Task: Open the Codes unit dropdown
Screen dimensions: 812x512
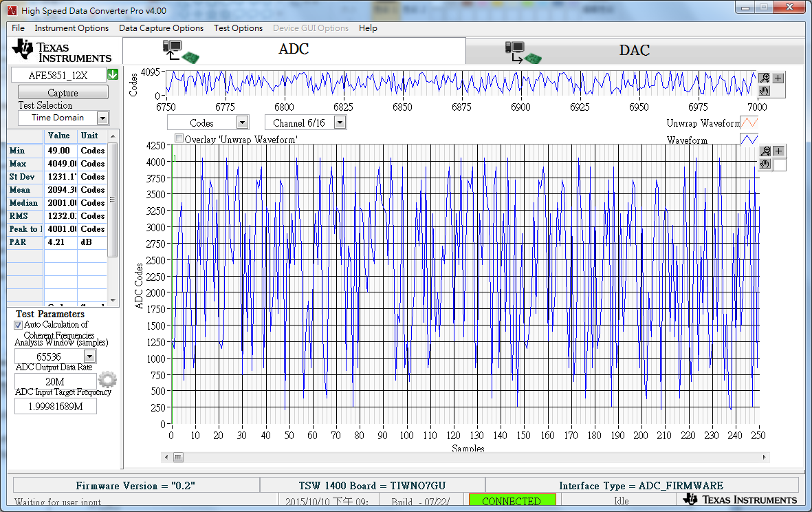Action: point(242,122)
